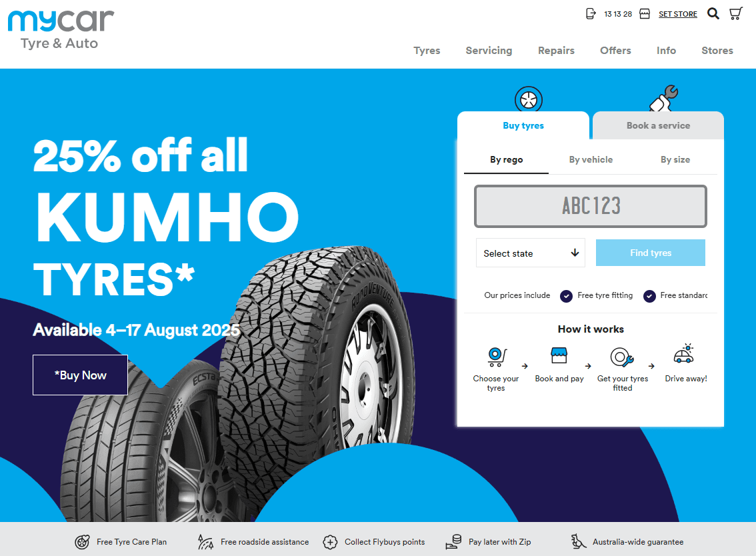Select the By size tab
The image size is (756, 556).
click(675, 159)
